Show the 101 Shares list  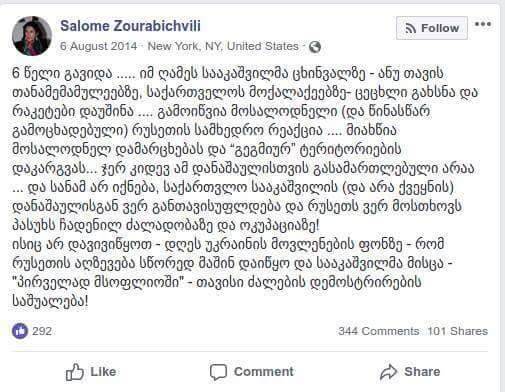pyautogui.click(x=458, y=331)
